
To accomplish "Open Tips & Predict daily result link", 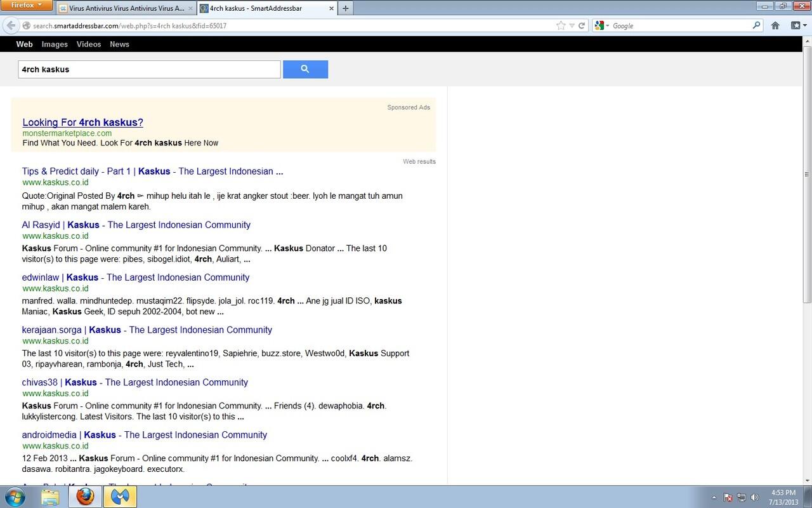I will (152, 171).
